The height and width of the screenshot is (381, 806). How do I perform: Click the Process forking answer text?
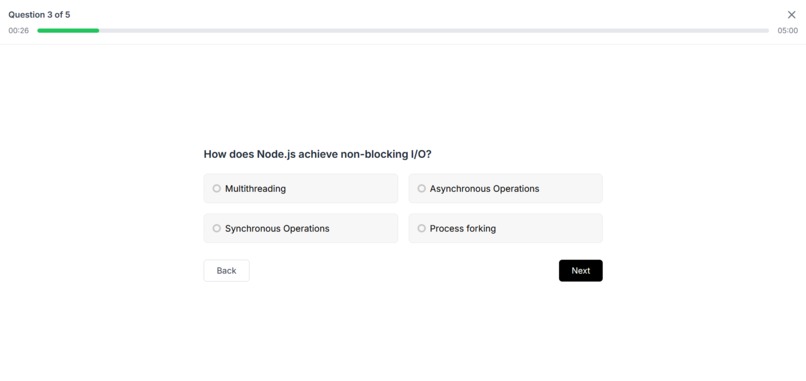tap(463, 228)
